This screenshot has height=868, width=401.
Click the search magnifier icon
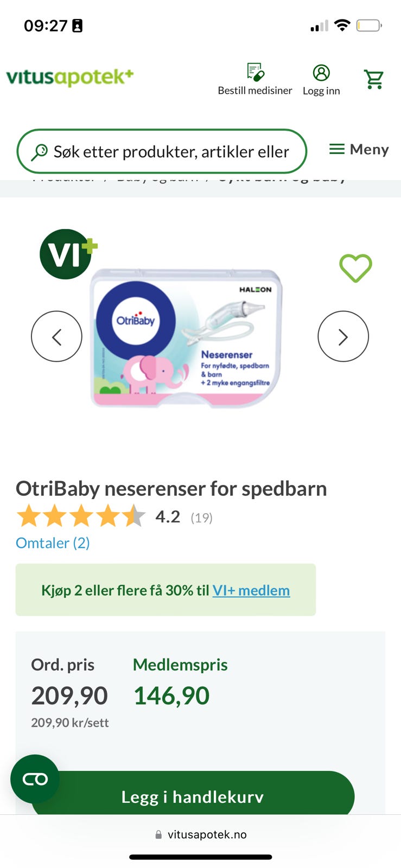tap(39, 152)
